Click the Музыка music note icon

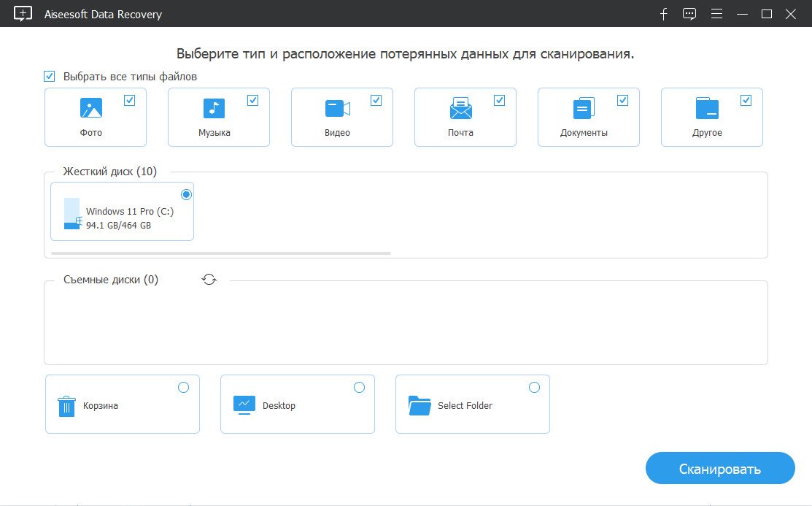pos(214,108)
